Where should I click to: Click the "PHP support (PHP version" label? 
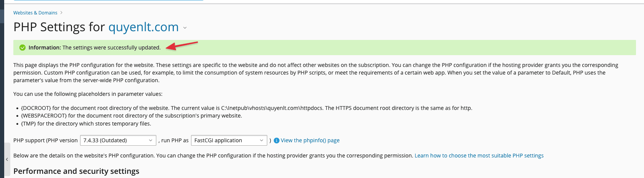45,140
